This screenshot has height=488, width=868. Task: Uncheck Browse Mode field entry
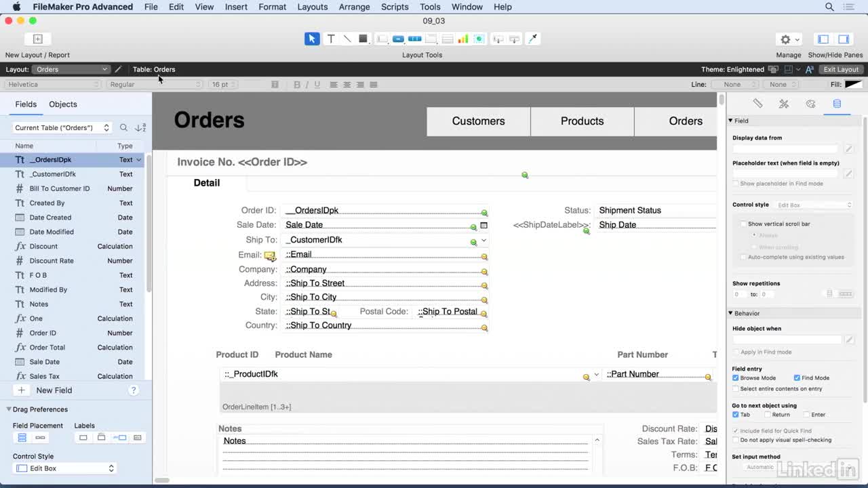point(736,378)
